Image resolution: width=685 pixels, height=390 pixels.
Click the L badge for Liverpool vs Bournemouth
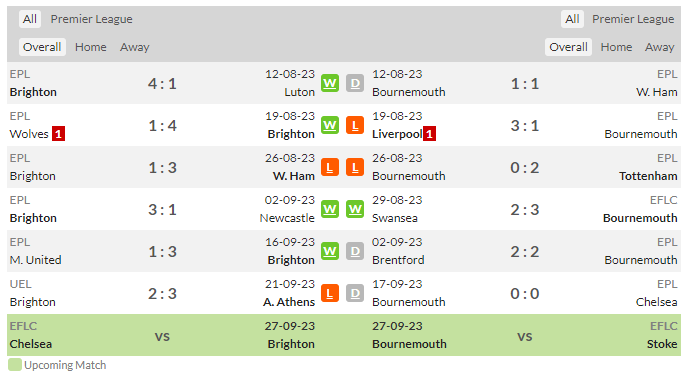pos(355,125)
